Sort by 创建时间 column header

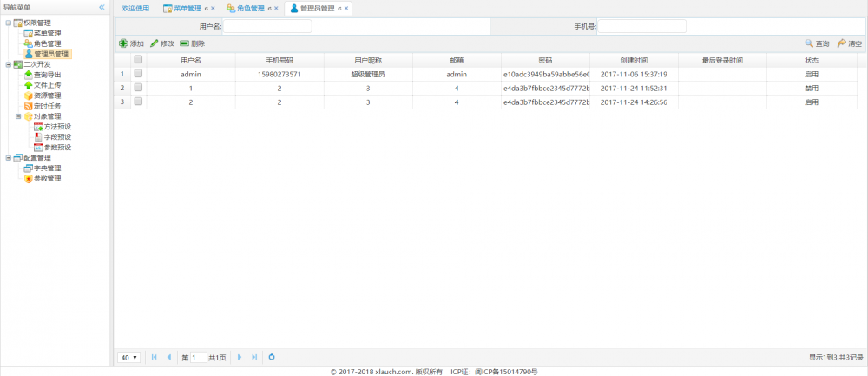tap(634, 60)
